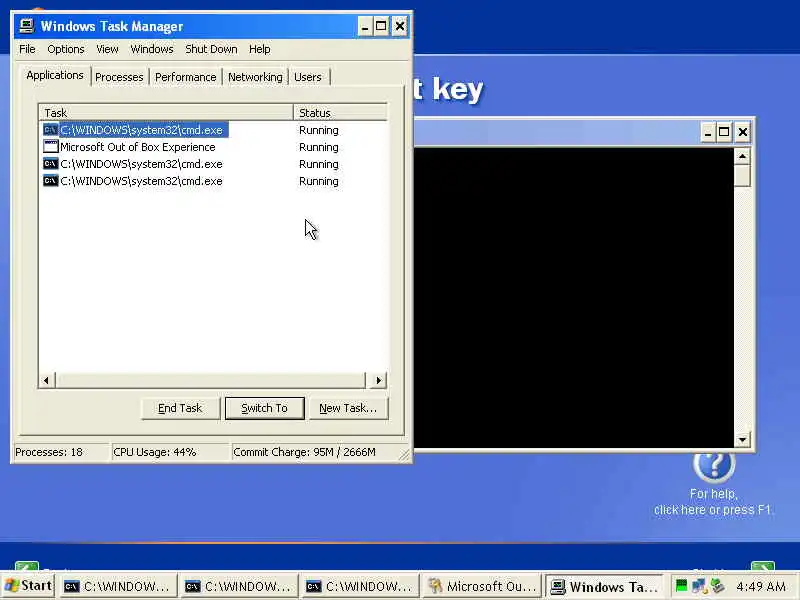Activate the Windows Ta... taskbar button

point(604,587)
